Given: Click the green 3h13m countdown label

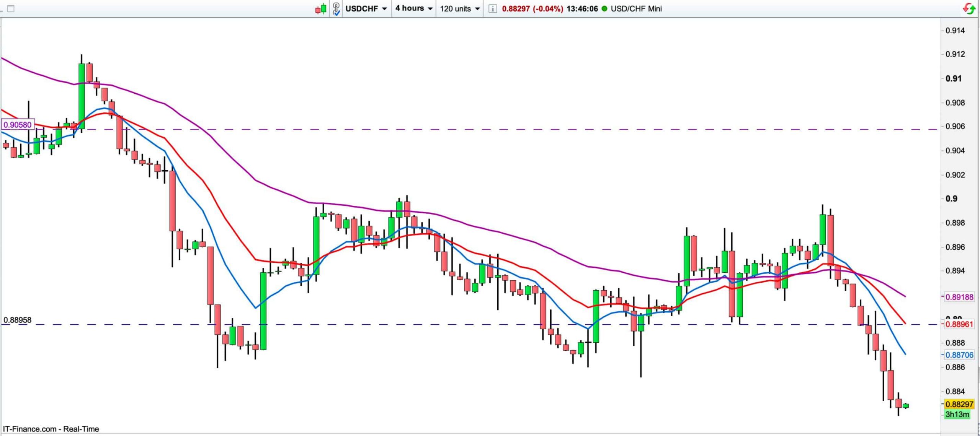Looking at the screenshot, I should click(x=957, y=414).
